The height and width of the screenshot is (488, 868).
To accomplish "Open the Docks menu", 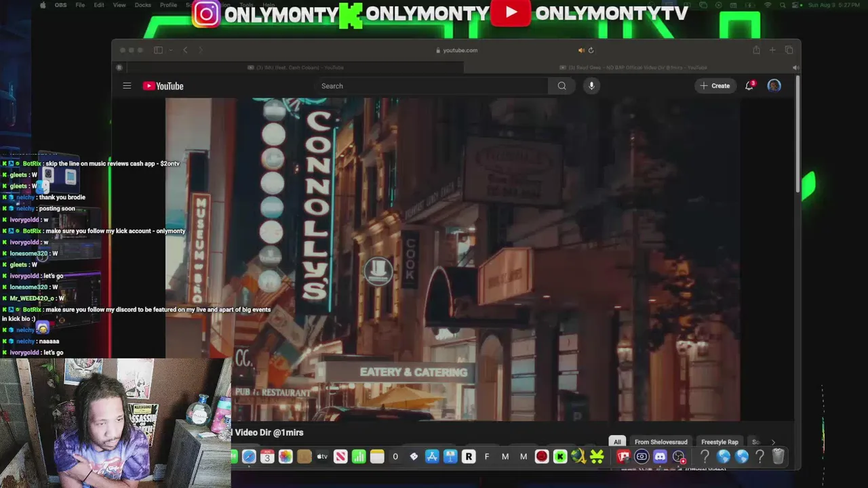I will pos(143,5).
